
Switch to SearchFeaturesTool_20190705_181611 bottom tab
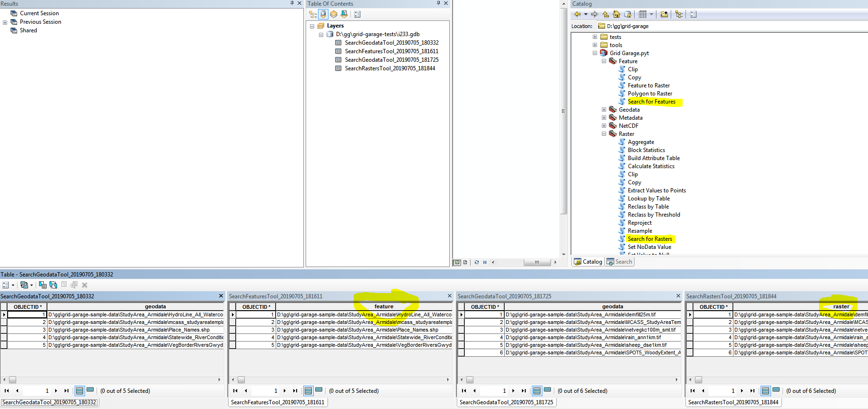(278, 402)
